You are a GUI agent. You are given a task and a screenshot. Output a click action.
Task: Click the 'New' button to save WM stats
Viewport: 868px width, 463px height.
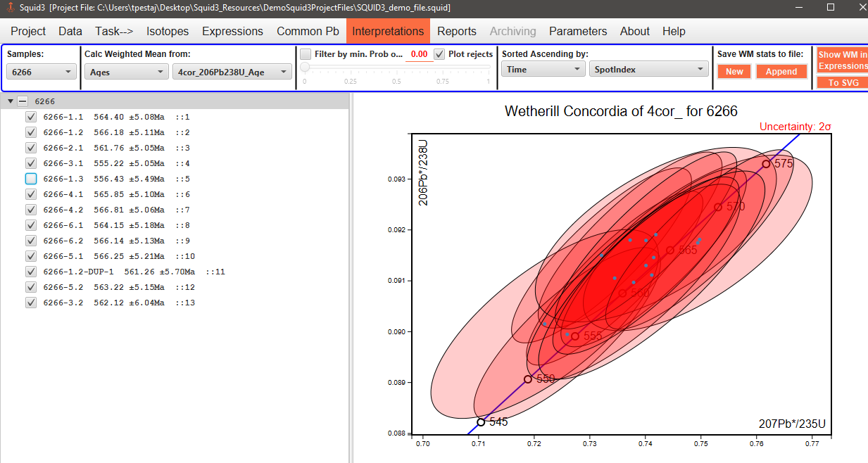pyautogui.click(x=734, y=71)
